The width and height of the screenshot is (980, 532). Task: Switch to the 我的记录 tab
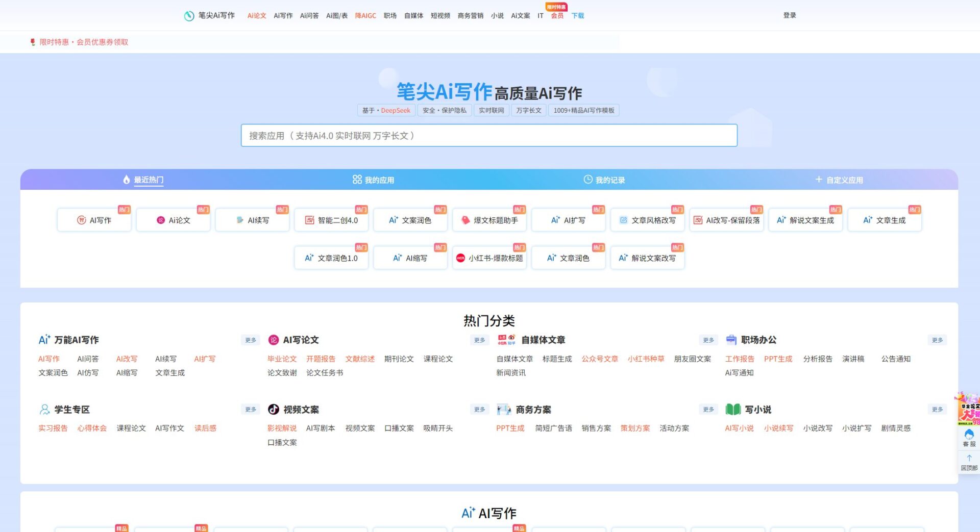[x=604, y=180]
